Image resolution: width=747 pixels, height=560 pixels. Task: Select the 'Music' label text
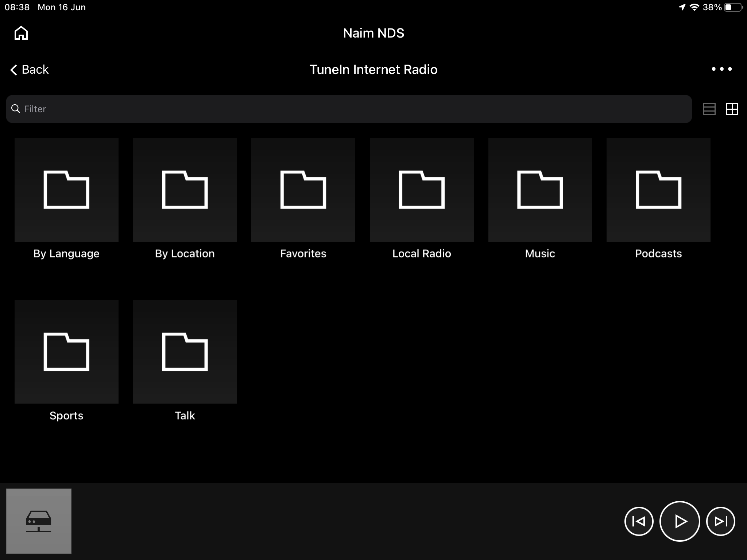tap(540, 254)
